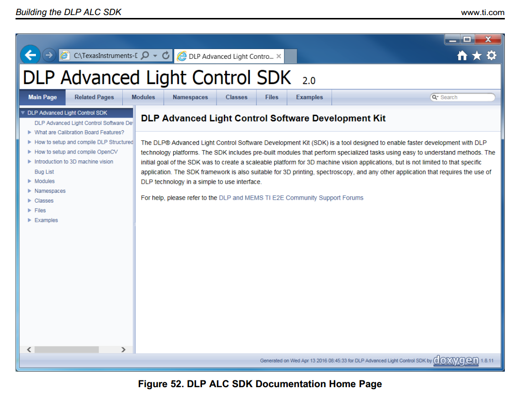
Task: Open Examples in the navigation tree
Action: point(46,221)
